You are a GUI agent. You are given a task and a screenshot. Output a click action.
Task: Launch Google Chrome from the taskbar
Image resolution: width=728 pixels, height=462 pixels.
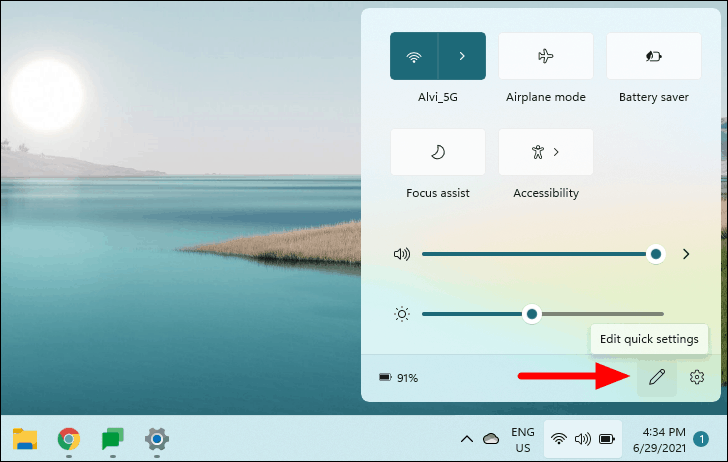pos(69,439)
